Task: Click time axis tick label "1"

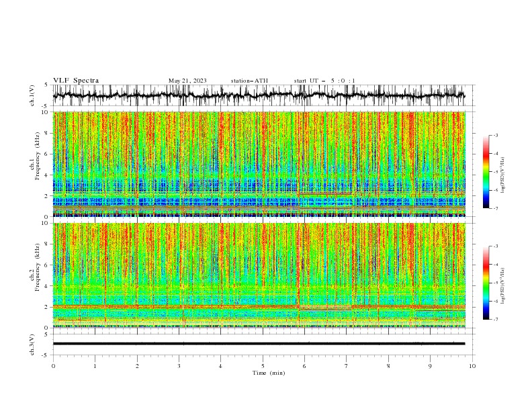Action: (x=95, y=366)
